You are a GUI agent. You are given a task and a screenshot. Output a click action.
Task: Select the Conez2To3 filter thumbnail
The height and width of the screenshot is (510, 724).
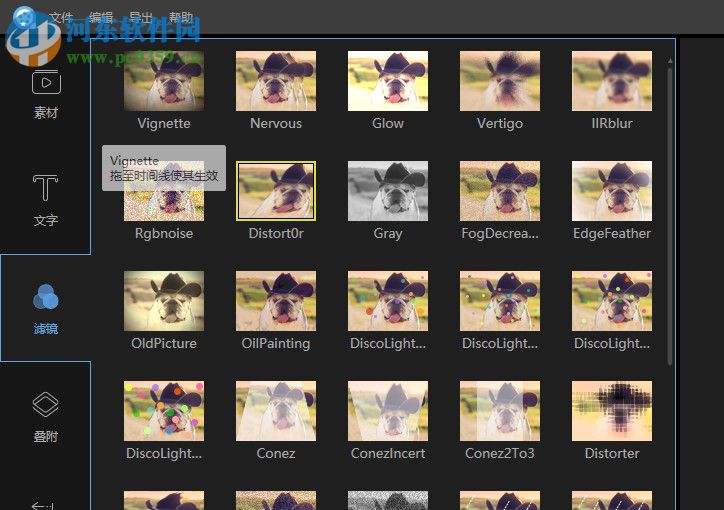click(500, 411)
